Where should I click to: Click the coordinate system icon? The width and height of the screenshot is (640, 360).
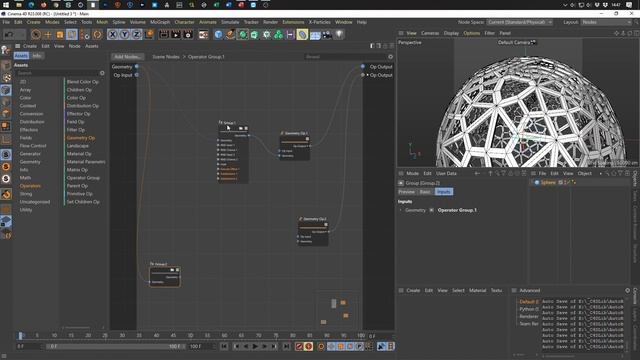(149, 35)
